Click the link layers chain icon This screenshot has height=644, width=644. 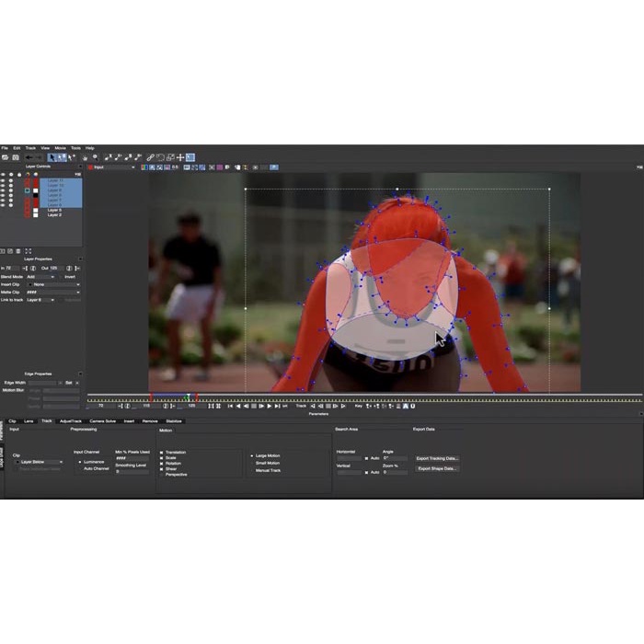click(150, 157)
